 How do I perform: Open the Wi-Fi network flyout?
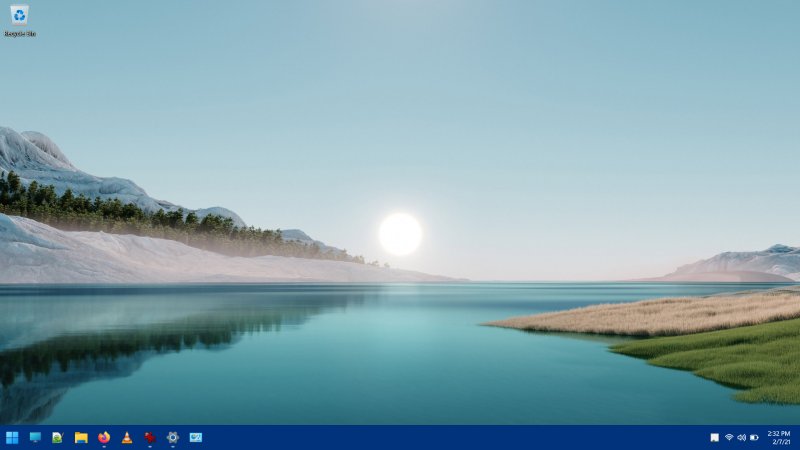(729, 437)
